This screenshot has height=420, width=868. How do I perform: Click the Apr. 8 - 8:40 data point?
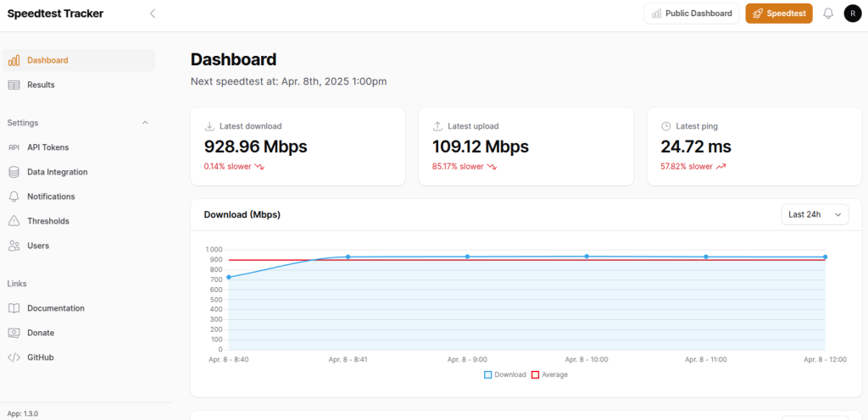[x=229, y=277]
